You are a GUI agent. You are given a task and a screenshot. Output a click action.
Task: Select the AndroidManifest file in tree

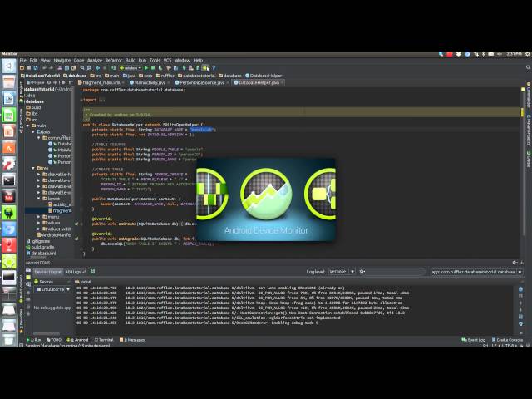click(54, 234)
